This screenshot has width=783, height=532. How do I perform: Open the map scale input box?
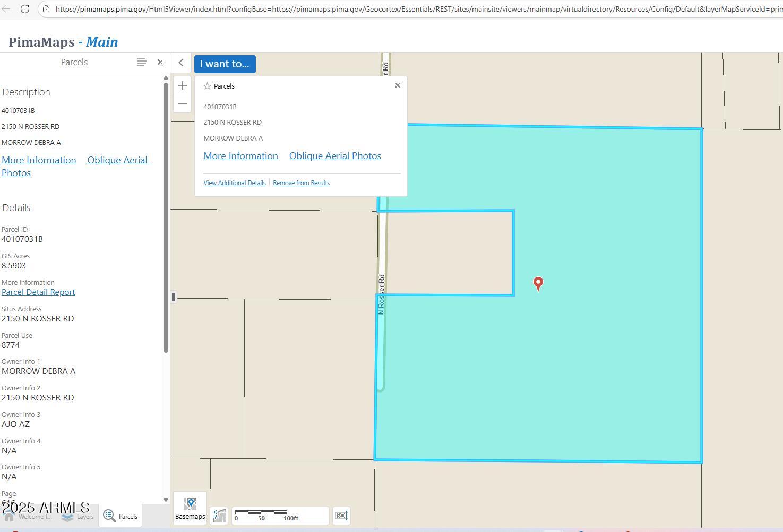tap(341, 516)
